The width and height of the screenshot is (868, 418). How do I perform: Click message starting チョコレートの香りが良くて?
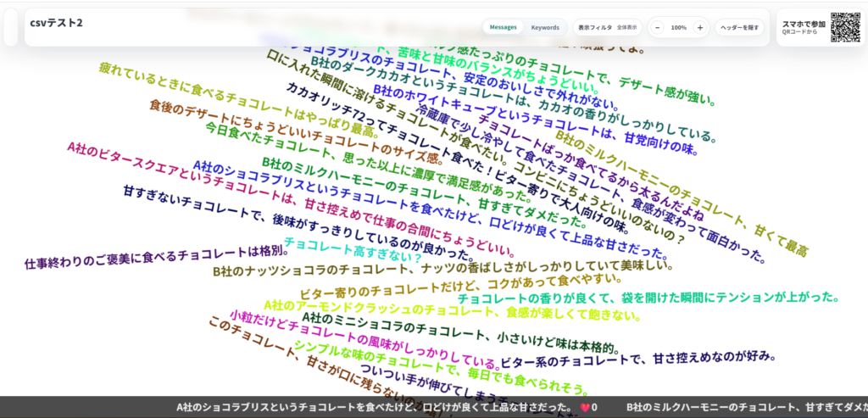[648, 298]
